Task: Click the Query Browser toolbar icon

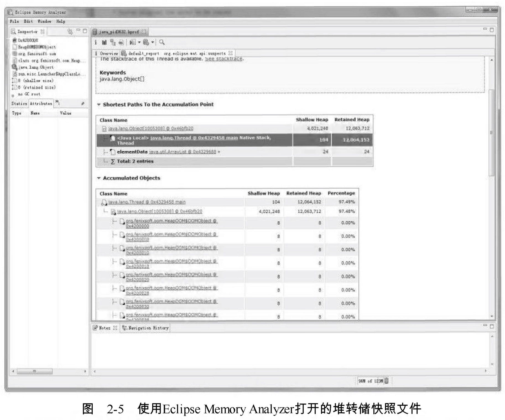Action: click(x=146, y=42)
